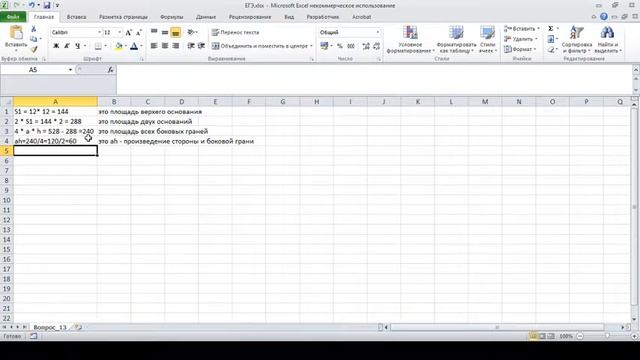
Task: Click the Save icon in quick access toolbar
Action: tap(47, 5)
